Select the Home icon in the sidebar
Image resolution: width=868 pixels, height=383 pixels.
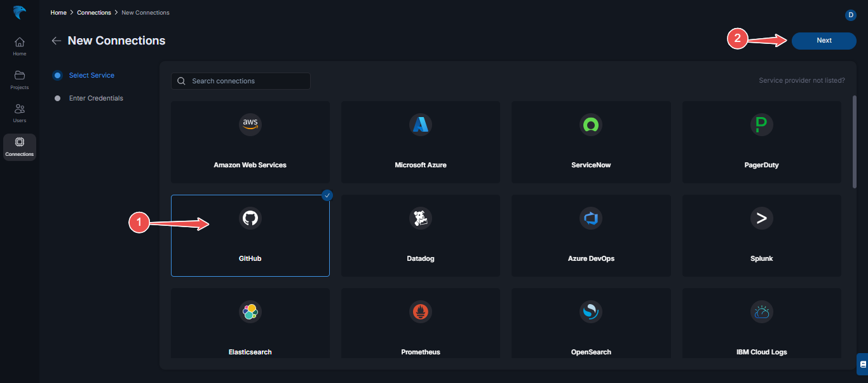(x=19, y=45)
